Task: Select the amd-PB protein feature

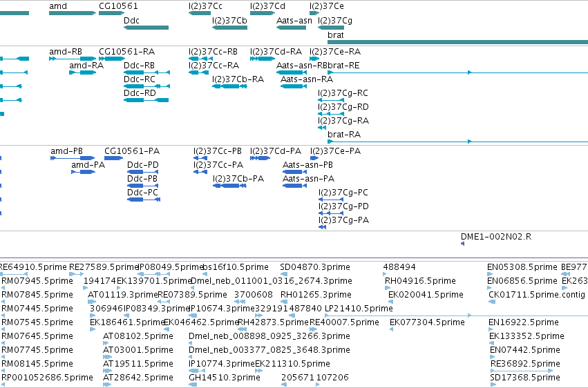Action: coord(73,158)
